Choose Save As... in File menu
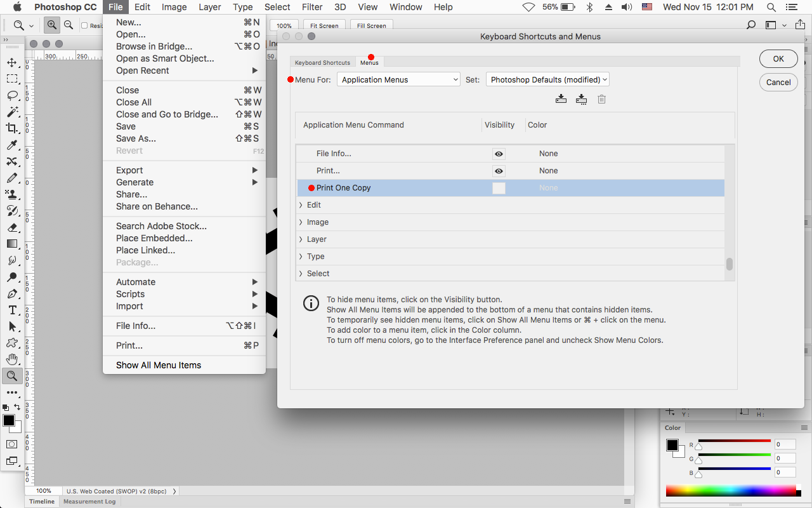The image size is (812, 508). pyautogui.click(x=184, y=138)
